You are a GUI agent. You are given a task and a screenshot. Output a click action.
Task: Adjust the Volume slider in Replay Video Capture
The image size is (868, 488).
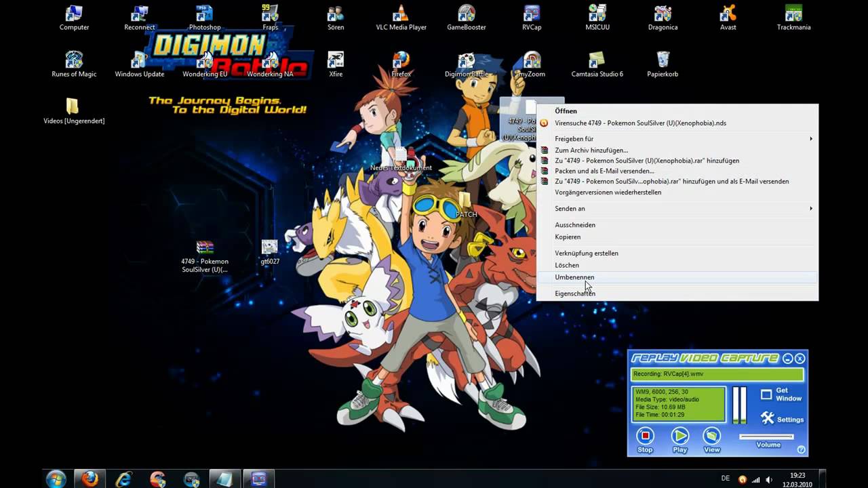point(766,437)
